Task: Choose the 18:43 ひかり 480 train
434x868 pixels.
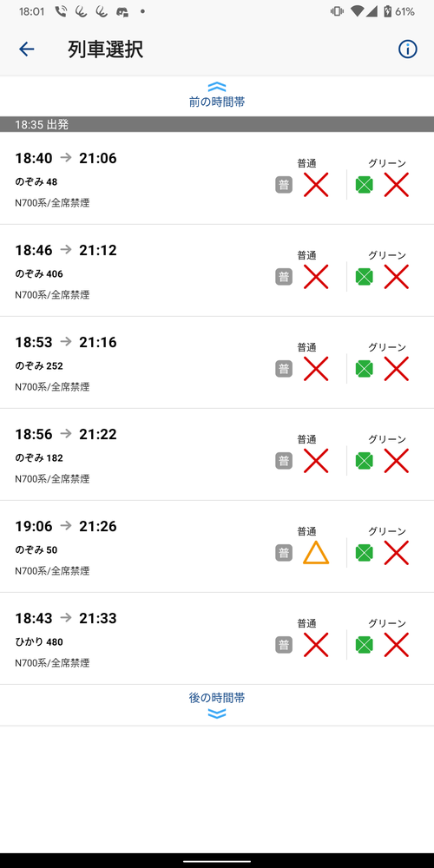Action: 217,638
